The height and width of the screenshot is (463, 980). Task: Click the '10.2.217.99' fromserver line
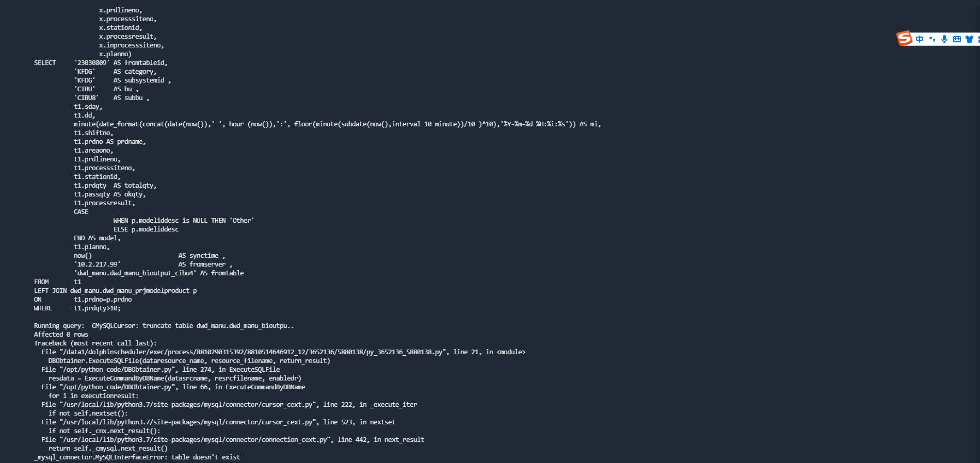(97, 264)
